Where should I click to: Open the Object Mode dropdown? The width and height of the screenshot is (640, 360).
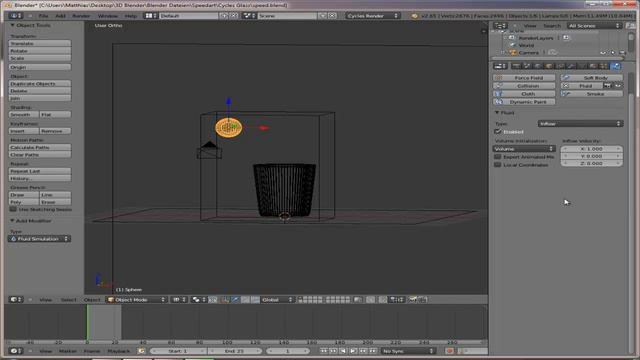(136, 300)
